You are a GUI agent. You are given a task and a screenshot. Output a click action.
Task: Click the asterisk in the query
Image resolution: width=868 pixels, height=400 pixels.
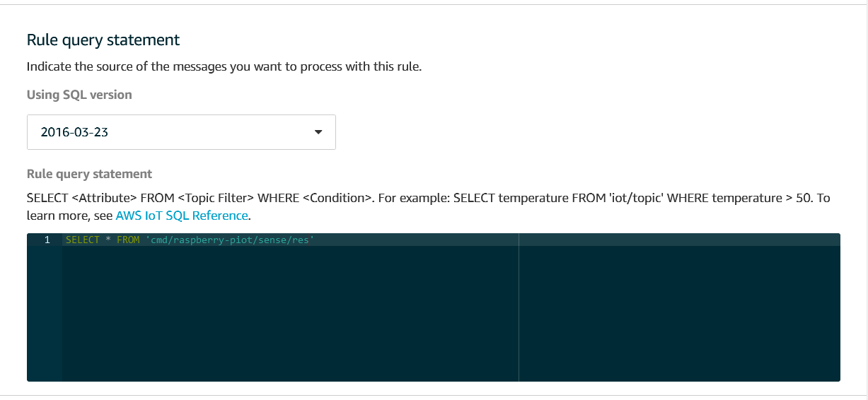pyautogui.click(x=108, y=240)
